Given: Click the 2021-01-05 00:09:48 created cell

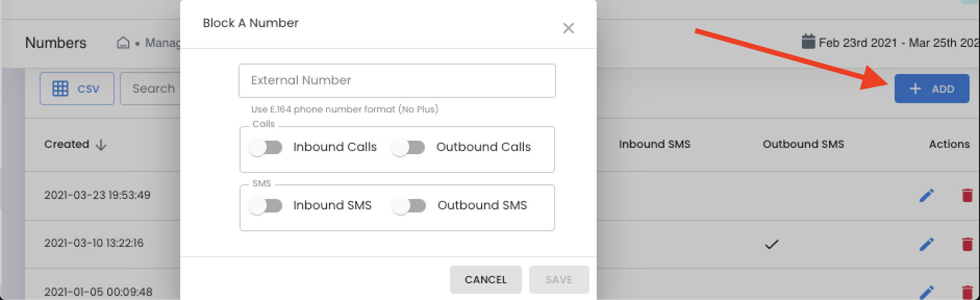Looking at the screenshot, I should pyautogui.click(x=98, y=292).
